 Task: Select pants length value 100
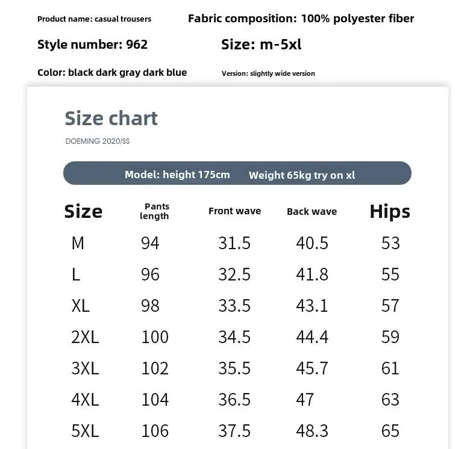155,337
